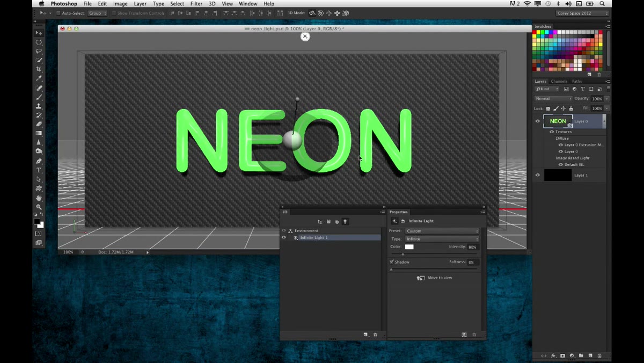The image size is (644, 363).
Task: Select the Quick Selection tool
Action: 39,60
